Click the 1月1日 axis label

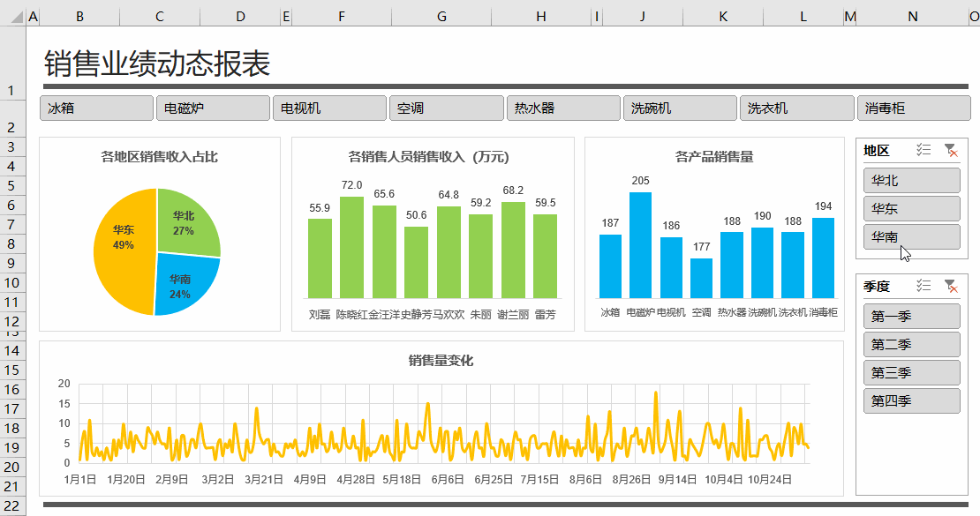click(x=80, y=479)
